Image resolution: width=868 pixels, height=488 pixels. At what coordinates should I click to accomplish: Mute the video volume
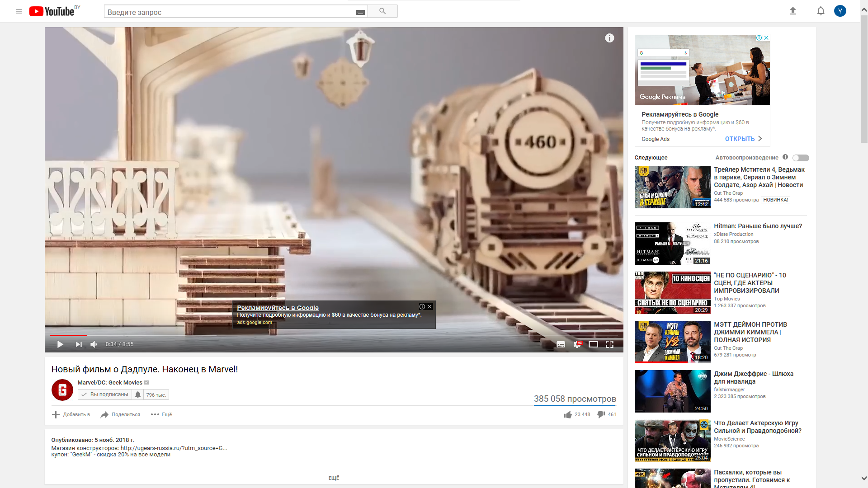(x=94, y=344)
